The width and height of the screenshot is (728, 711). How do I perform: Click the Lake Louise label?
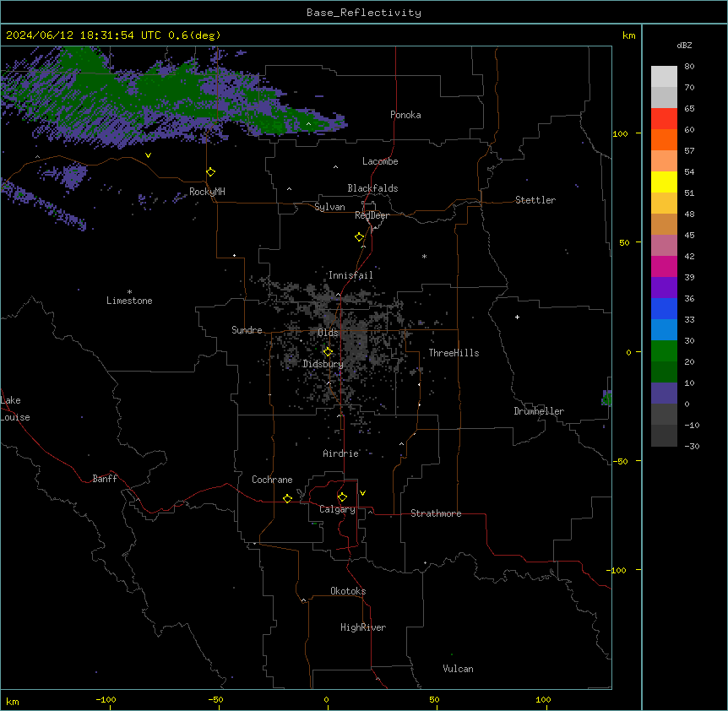(x=15, y=409)
